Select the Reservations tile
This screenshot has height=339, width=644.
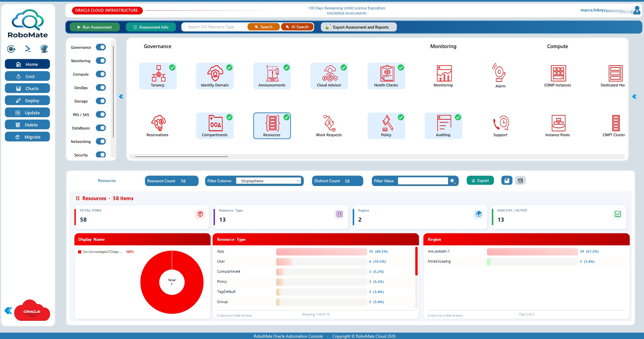click(x=158, y=126)
